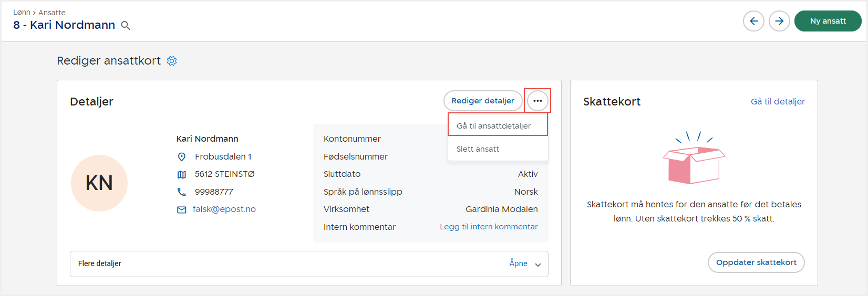868x296 pixels.
Task: Open the gear settings for Rediger ansattkort
Action: click(172, 61)
